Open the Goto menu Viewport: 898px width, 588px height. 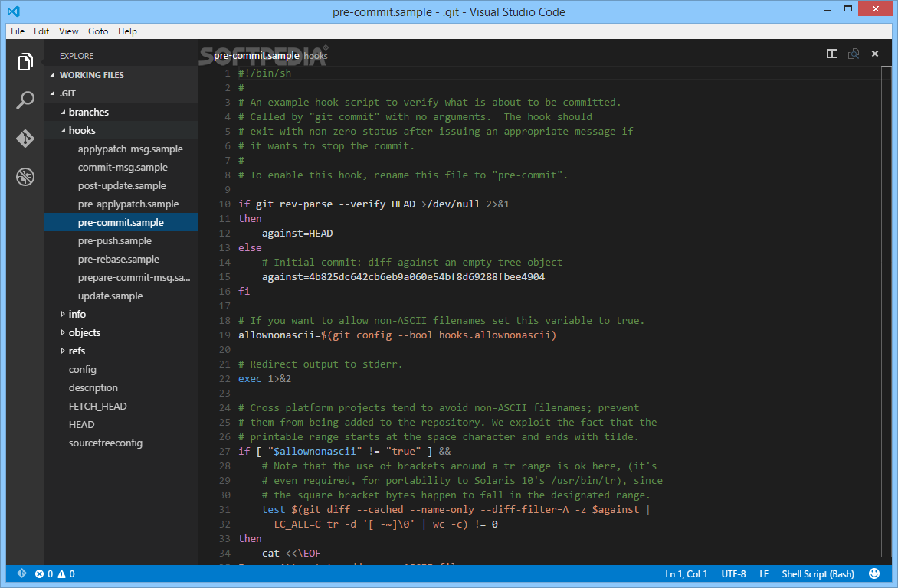pyautogui.click(x=98, y=31)
